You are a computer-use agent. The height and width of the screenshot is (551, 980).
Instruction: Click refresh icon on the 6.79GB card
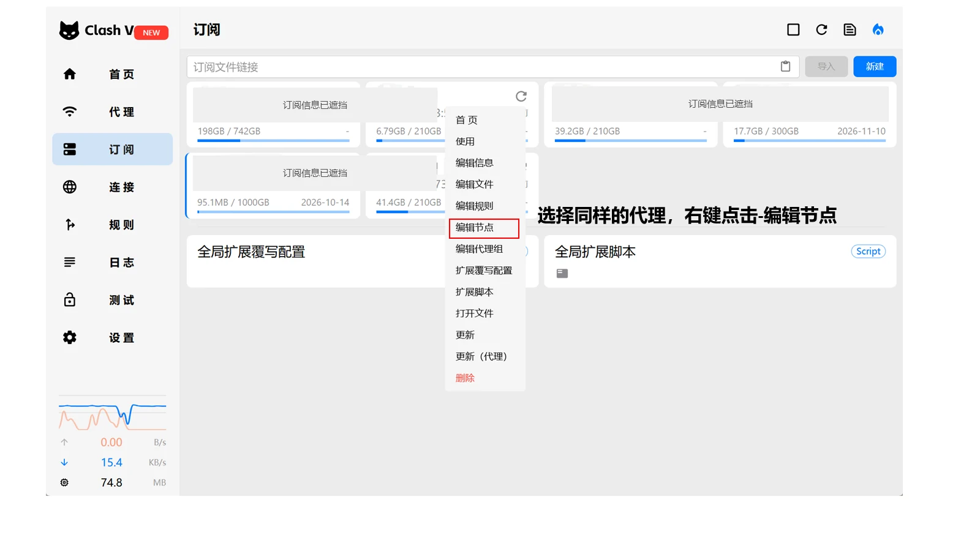point(521,96)
